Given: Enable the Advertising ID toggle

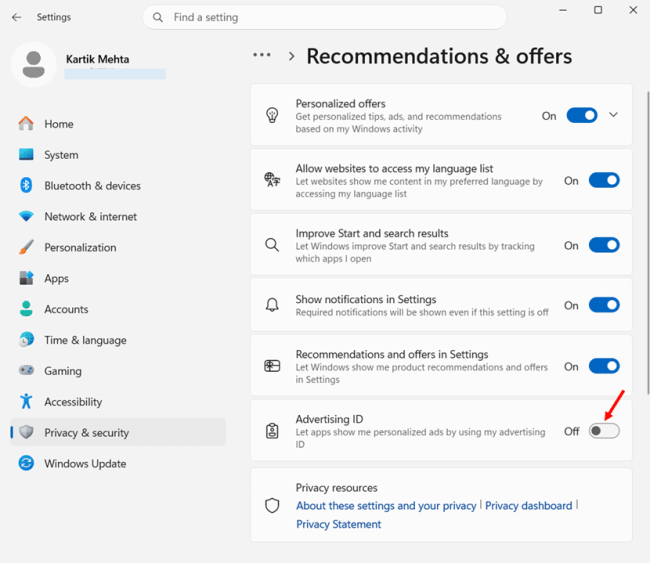Looking at the screenshot, I should click(x=604, y=431).
